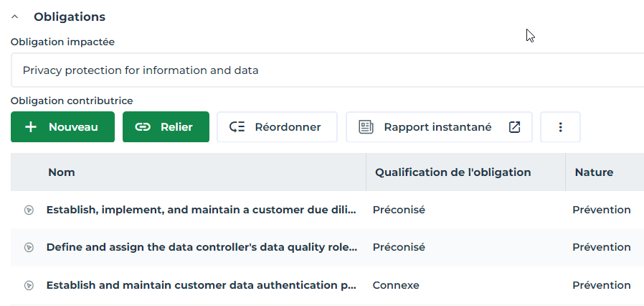Open the three-dot more options menu
The height and width of the screenshot is (306, 644).
click(560, 127)
